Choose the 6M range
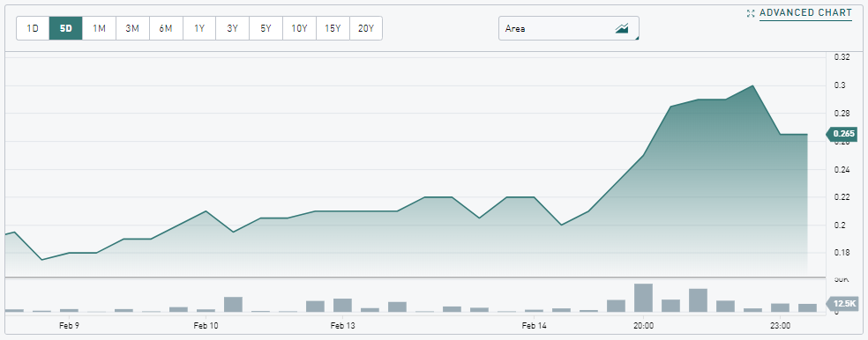 [x=166, y=28]
